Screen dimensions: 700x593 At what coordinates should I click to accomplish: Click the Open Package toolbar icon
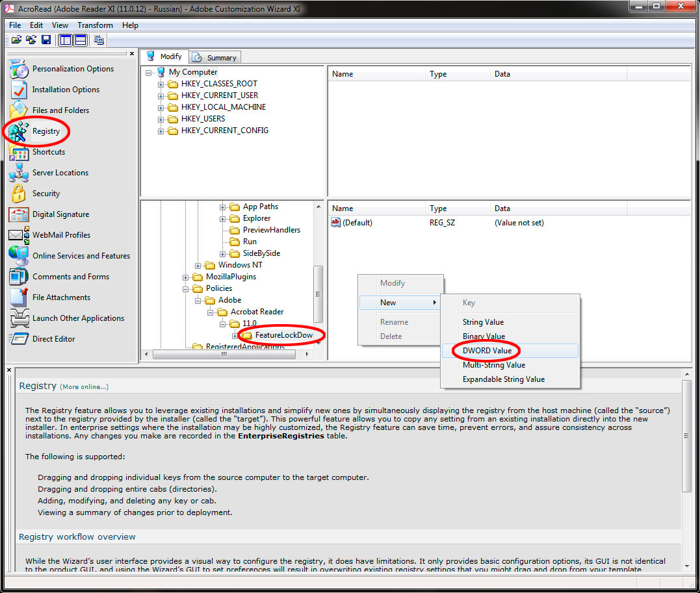[16, 40]
